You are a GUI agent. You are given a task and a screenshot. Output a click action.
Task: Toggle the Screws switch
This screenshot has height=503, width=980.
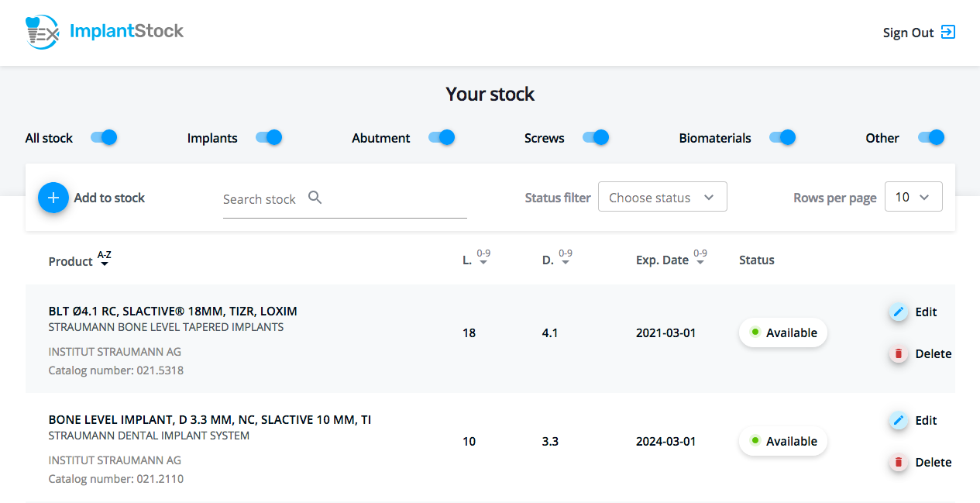point(596,137)
